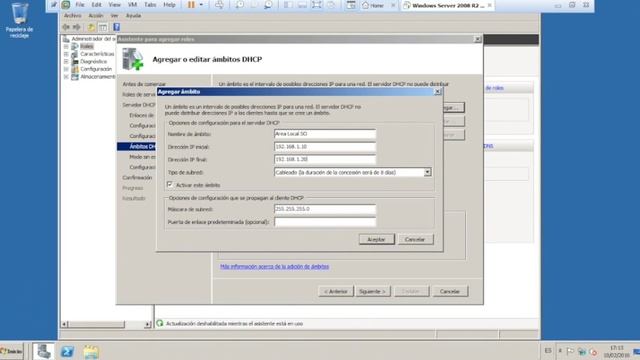640x360 pixels.
Task: Click Cancelar button in the roles wizard
Action: click(x=450, y=291)
